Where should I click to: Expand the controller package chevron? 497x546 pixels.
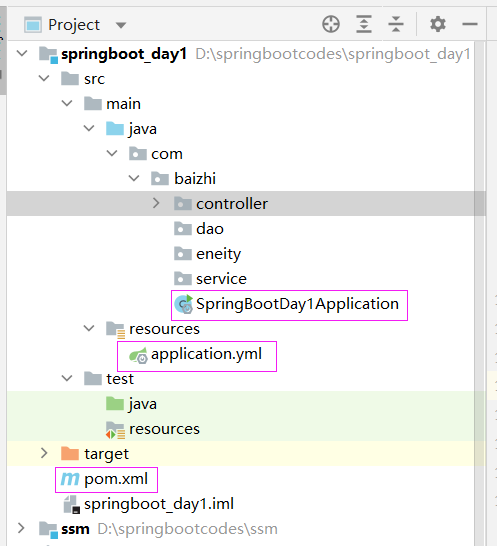tap(156, 203)
